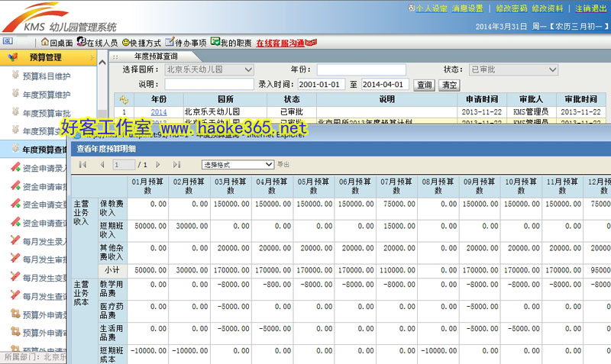Viewport: 611px width, 364px height.
Task: Open 每月发生变更 sidebar item
Action: tap(44, 278)
